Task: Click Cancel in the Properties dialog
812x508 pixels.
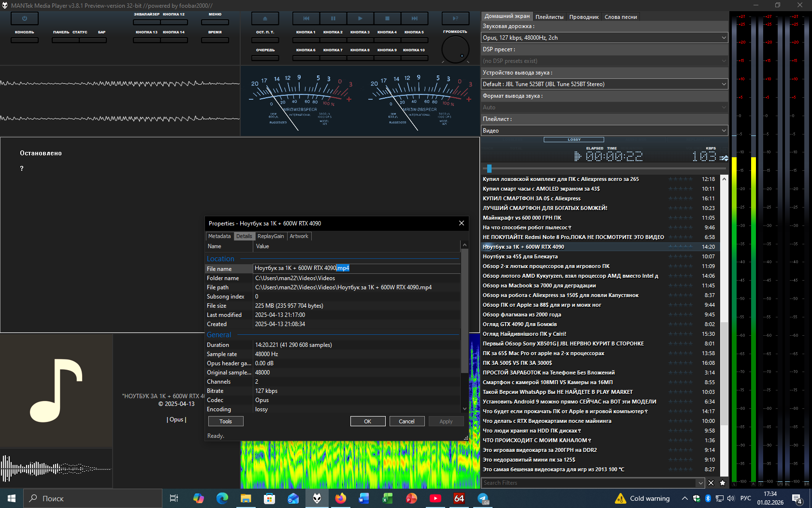Action: (406, 421)
